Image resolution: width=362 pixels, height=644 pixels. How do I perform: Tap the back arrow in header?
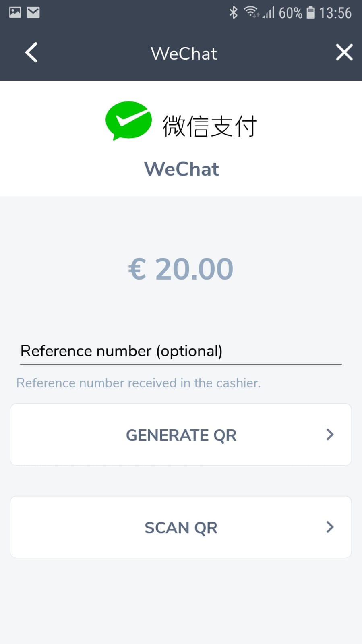31,52
